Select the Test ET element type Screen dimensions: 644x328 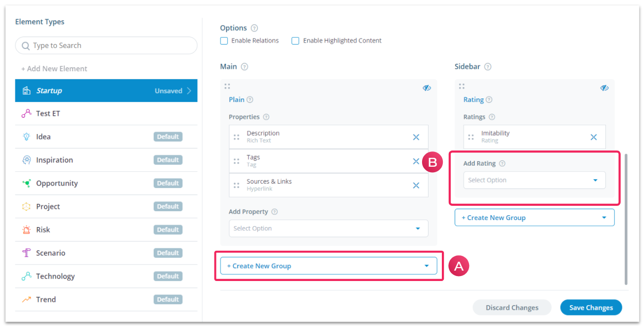[106, 114]
